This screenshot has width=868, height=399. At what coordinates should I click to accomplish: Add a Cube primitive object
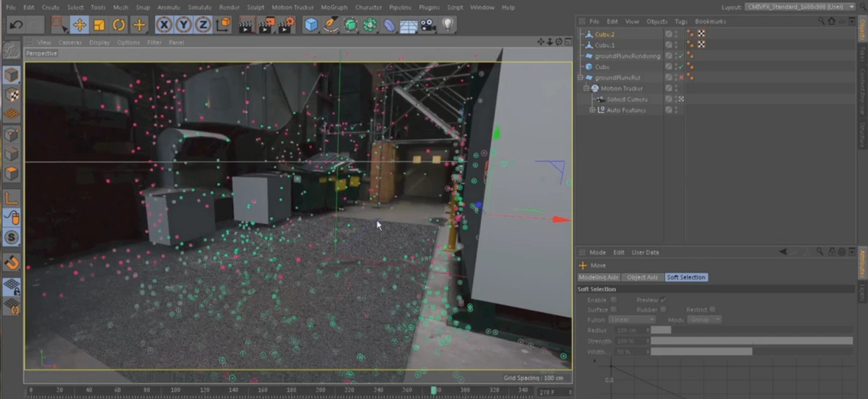coord(311,25)
